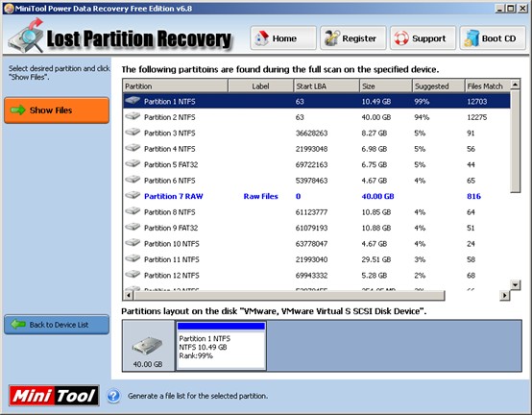Click the drive icon for Partition 1 NTFS
This screenshot has height=415, width=532.
click(x=133, y=101)
